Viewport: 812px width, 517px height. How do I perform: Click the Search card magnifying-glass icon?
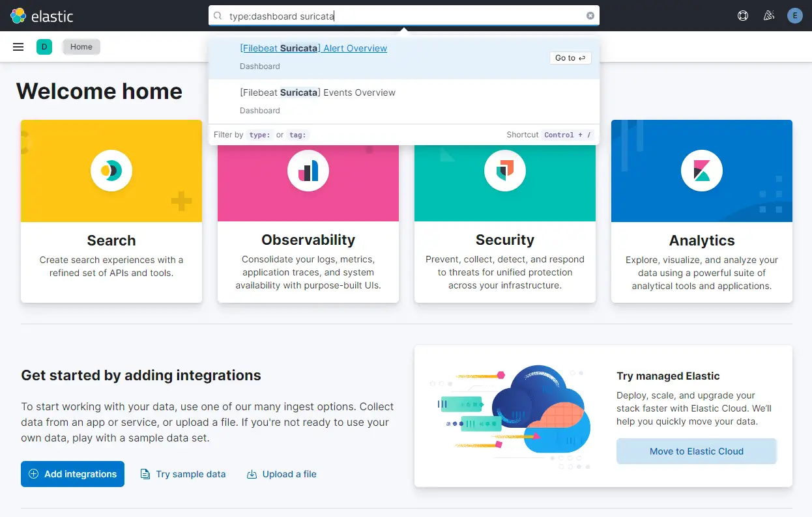point(111,171)
